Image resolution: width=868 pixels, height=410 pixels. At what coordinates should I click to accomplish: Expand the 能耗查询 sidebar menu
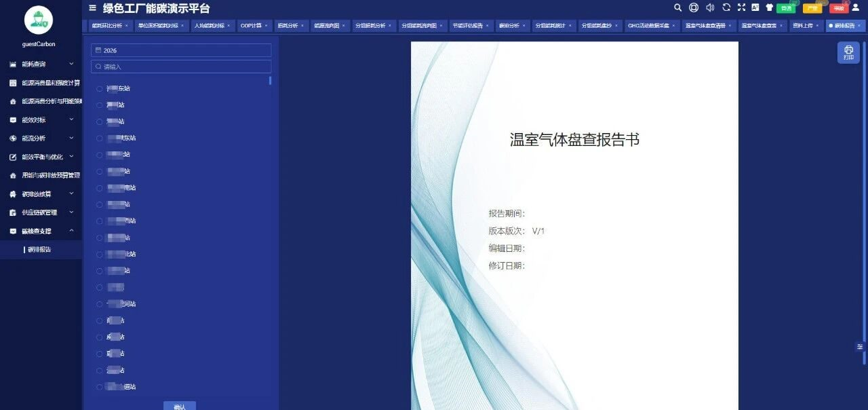click(41, 64)
